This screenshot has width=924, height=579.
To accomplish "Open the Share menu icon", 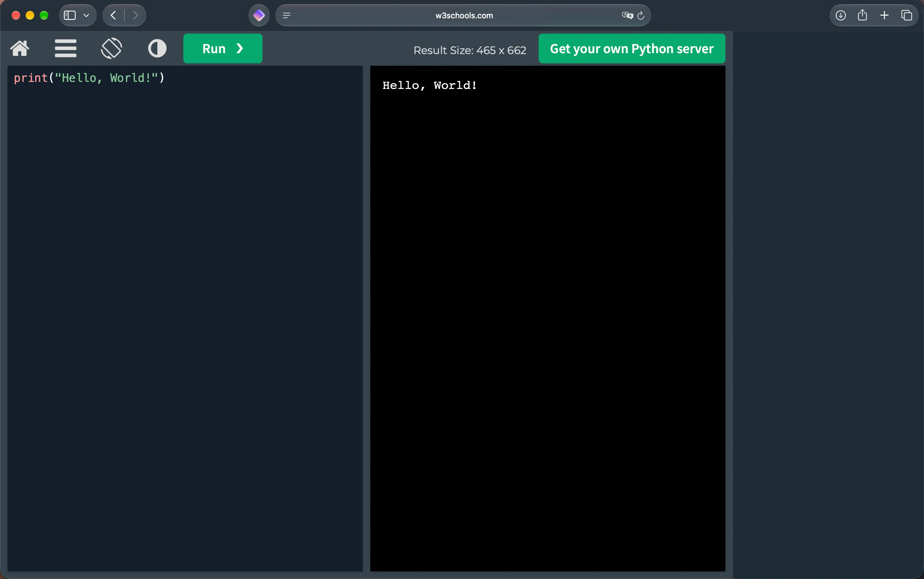I will pyautogui.click(x=862, y=15).
